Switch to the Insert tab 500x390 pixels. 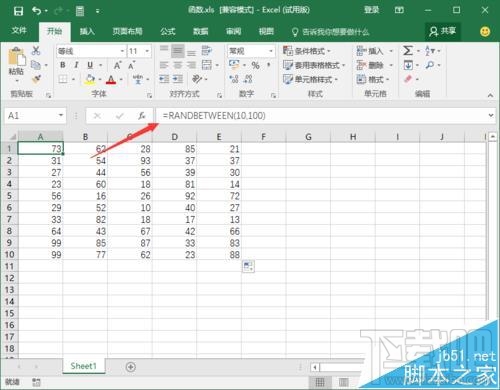[87, 32]
